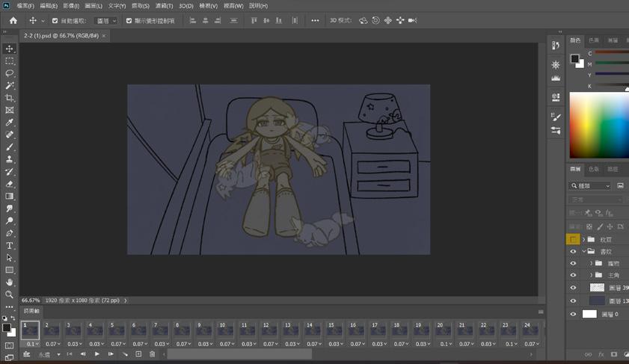Select the Type tool
Screen dimensions: 629x364
point(10,246)
